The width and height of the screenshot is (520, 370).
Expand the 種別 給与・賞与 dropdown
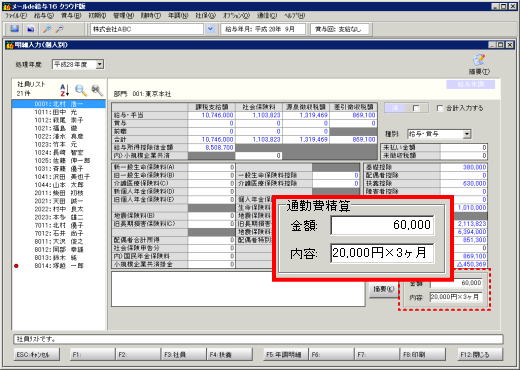467,134
